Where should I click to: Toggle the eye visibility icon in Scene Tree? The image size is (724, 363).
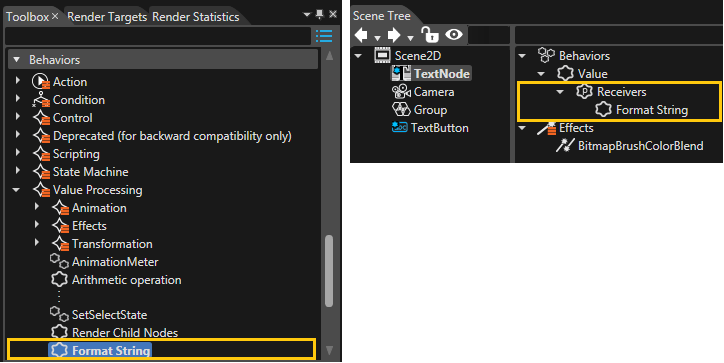[x=454, y=35]
